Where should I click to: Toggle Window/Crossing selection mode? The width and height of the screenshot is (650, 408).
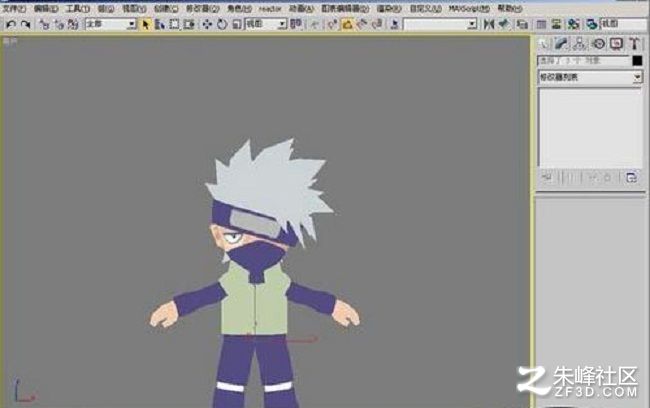click(x=189, y=24)
